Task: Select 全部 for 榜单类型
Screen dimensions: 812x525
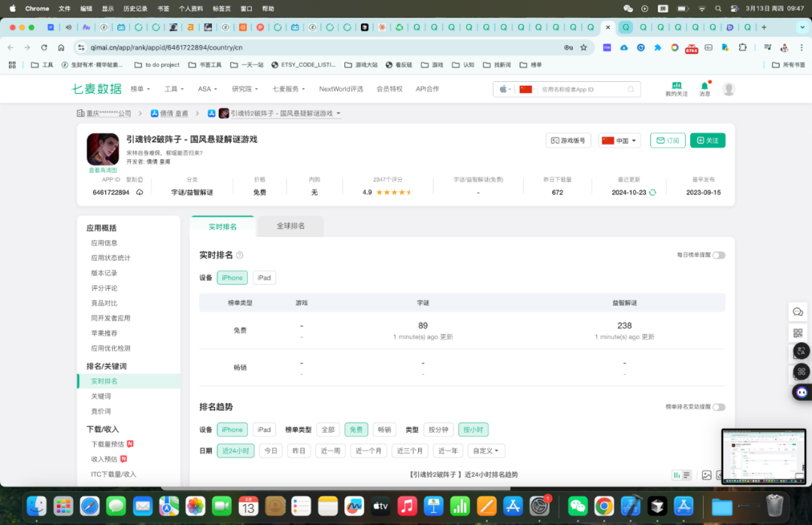Action: (x=329, y=429)
